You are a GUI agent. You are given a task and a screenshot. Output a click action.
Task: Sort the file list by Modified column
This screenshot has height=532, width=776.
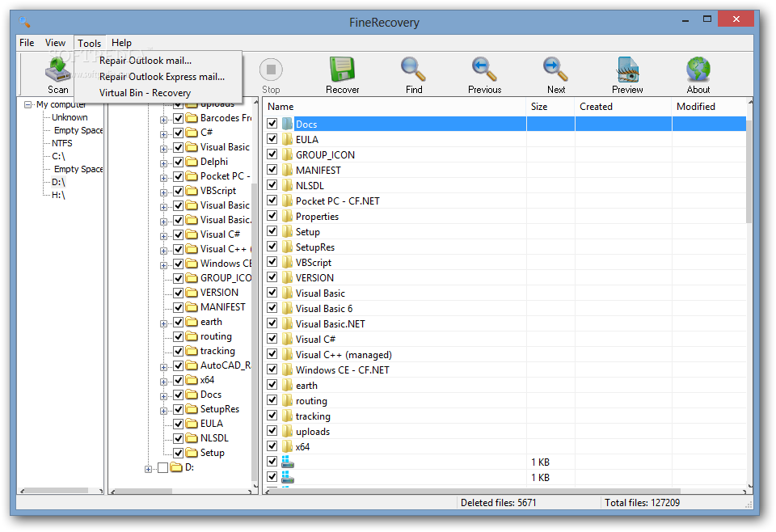point(710,107)
